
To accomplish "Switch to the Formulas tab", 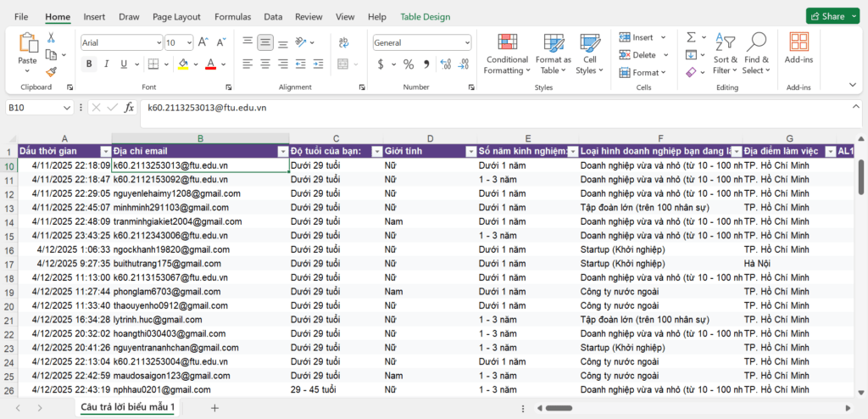I will click(x=233, y=17).
